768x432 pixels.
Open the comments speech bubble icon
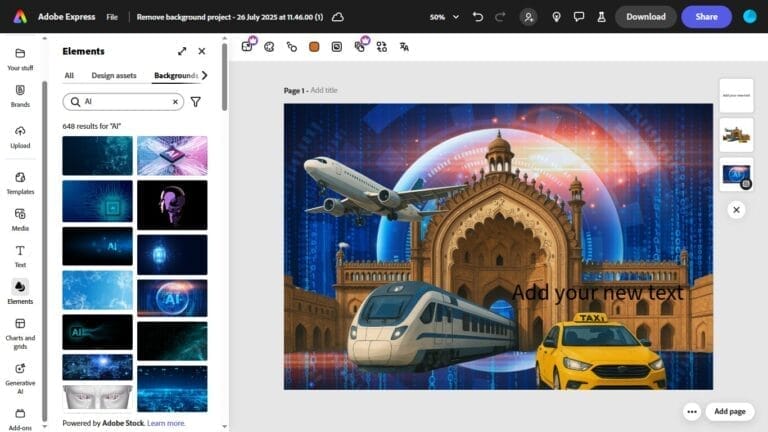pyautogui.click(x=579, y=17)
